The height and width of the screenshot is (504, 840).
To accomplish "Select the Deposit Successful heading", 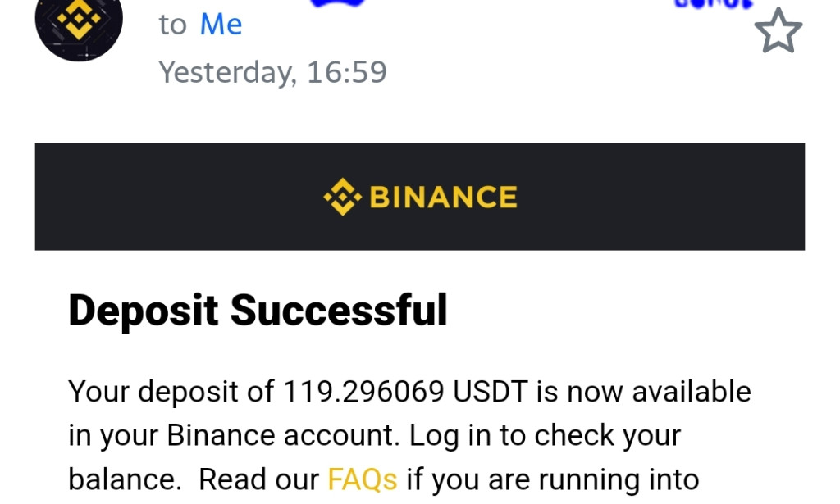I will (257, 310).
